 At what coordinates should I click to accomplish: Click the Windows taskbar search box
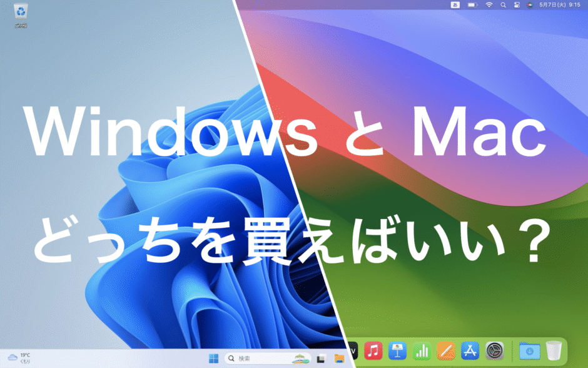268,359
